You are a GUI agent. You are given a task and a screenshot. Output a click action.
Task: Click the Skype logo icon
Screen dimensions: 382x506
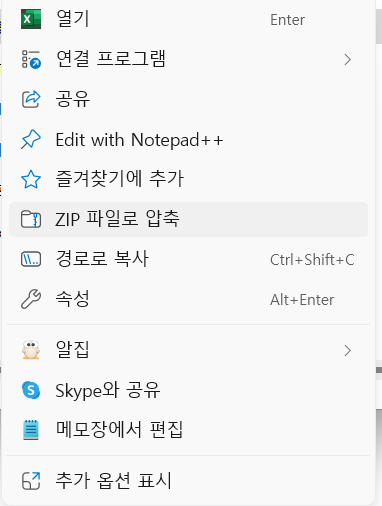[31, 390]
